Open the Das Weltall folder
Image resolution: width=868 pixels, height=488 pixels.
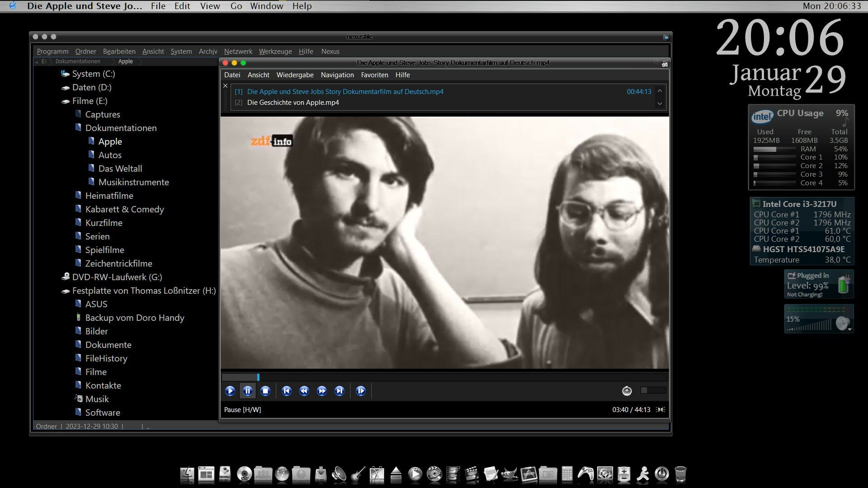[120, 169]
